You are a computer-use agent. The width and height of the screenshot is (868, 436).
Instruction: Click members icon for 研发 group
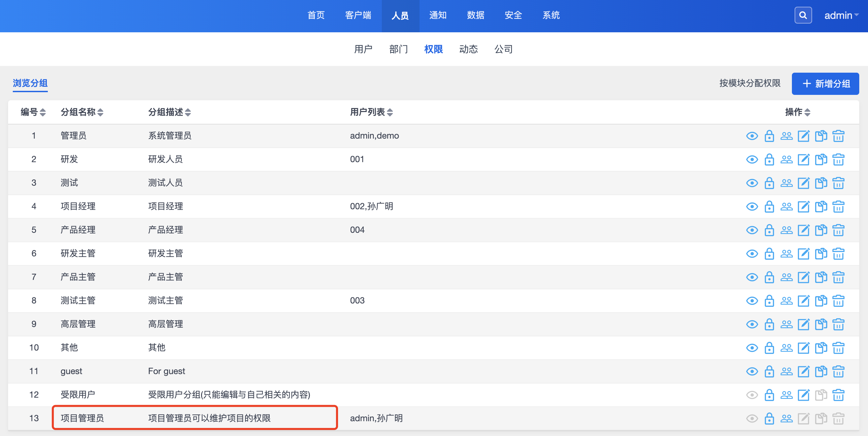click(787, 159)
